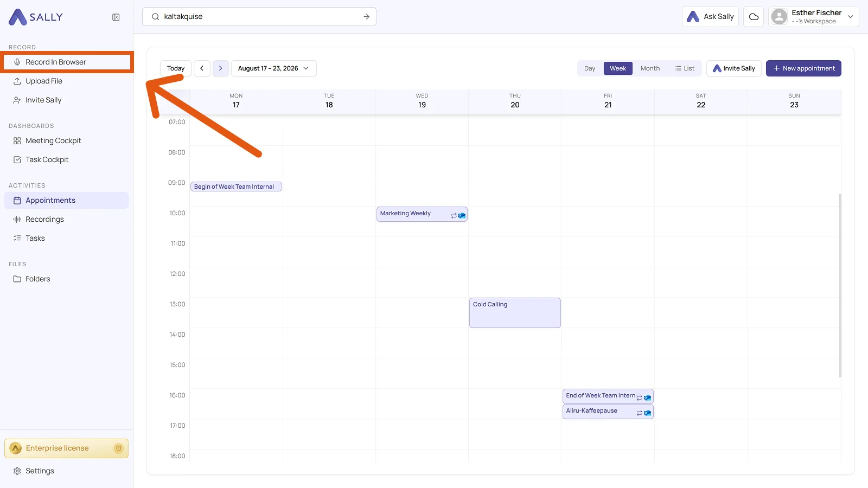Click the Today button
Image resolution: width=868 pixels, height=488 pixels.
[x=176, y=68]
